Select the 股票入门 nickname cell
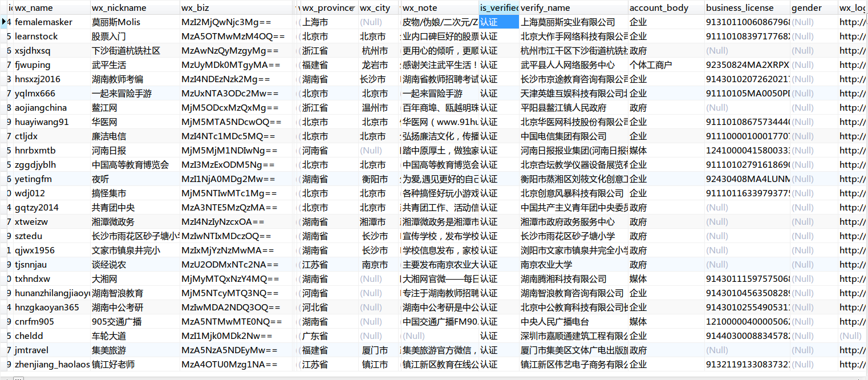 135,37
